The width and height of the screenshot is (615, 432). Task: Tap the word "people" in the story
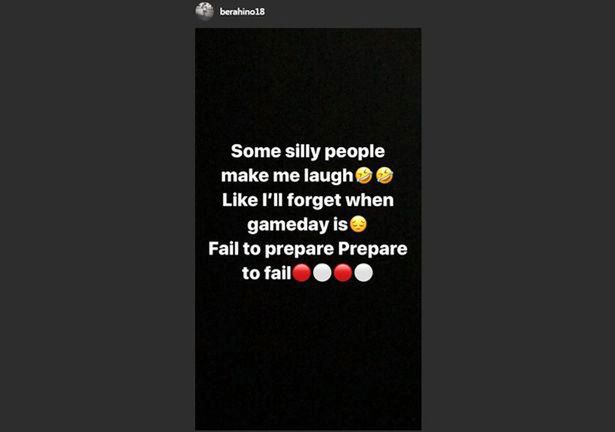pyautogui.click(x=356, y=152)
